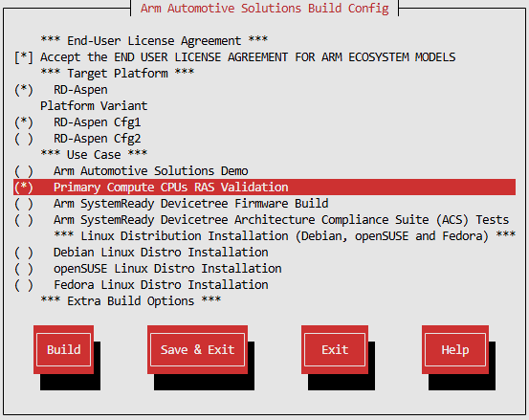
Task: Click the Save & Exit button
Action: tap(197, 349)
